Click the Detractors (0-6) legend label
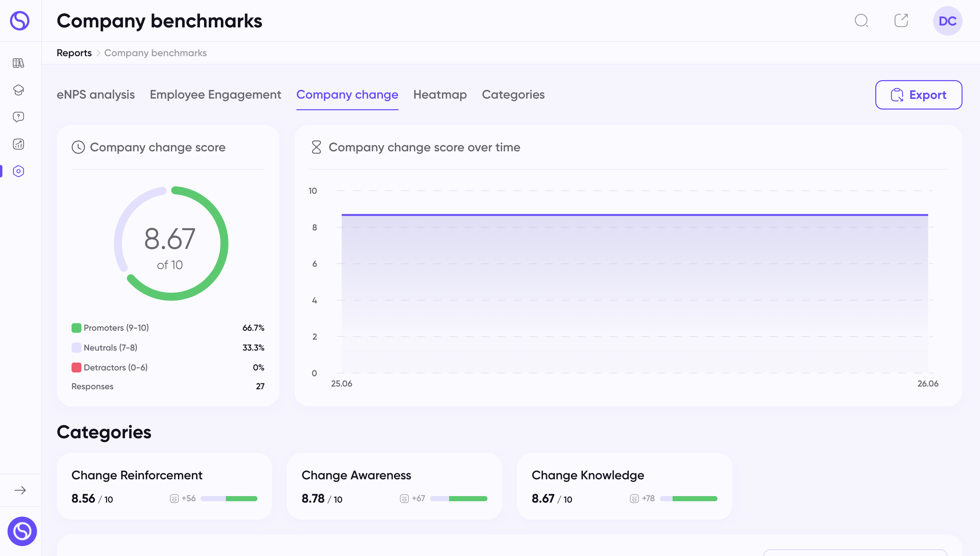 116,368
